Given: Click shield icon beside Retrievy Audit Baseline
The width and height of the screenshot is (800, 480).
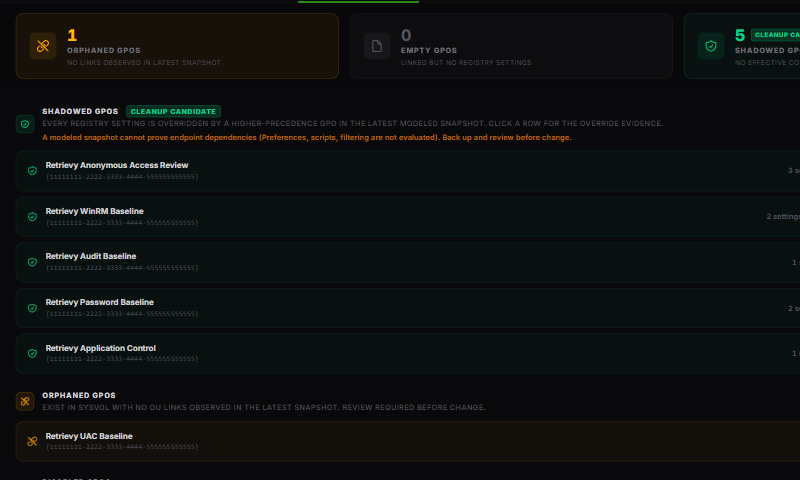Looking at the screenshot, I should (32, 262).
